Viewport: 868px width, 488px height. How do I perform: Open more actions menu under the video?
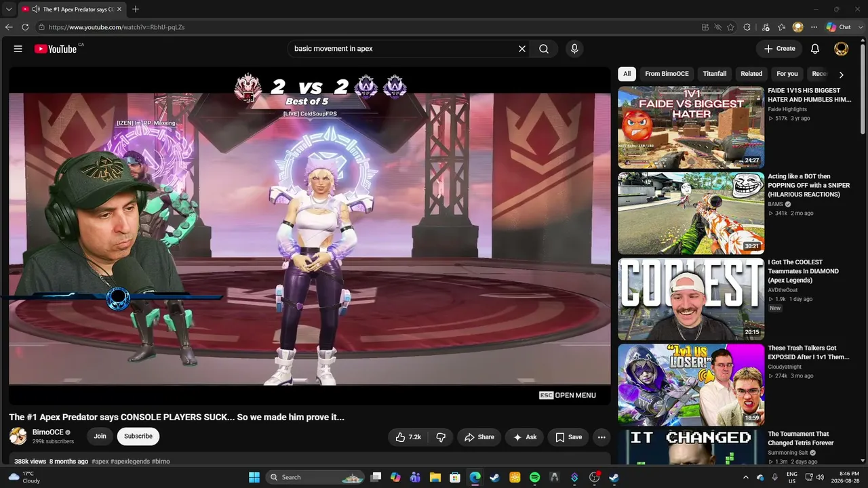601,437
